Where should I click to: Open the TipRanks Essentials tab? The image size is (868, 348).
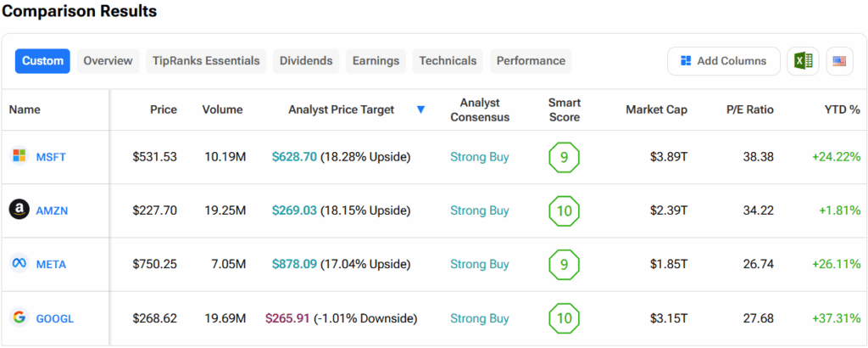207,61
